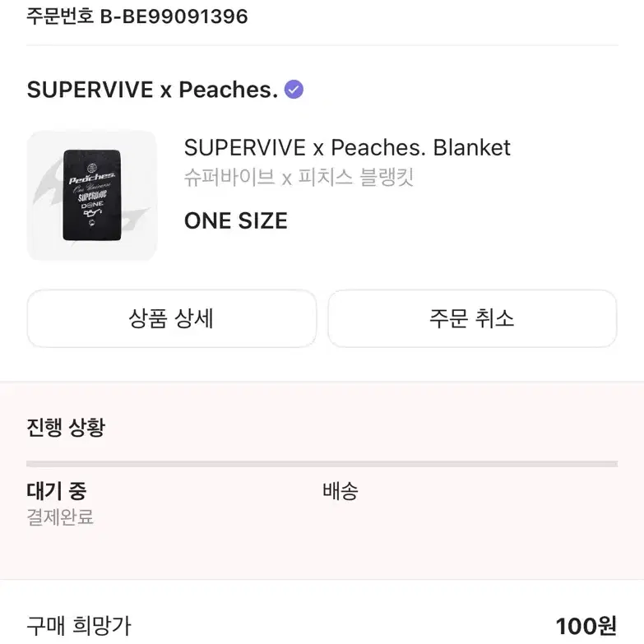Click the Peaches logo on the blanket image

click(92, 178)
